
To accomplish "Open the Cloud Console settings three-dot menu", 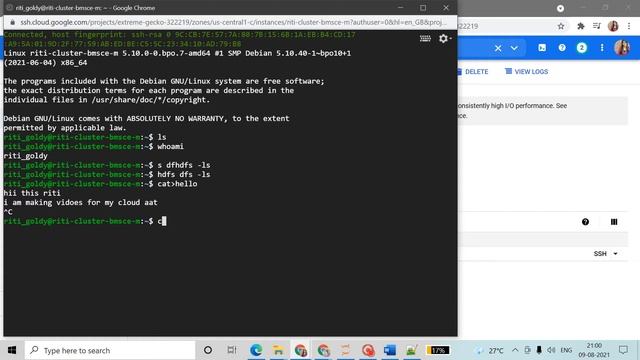I will pyautogui.click(x=602, y=48).
